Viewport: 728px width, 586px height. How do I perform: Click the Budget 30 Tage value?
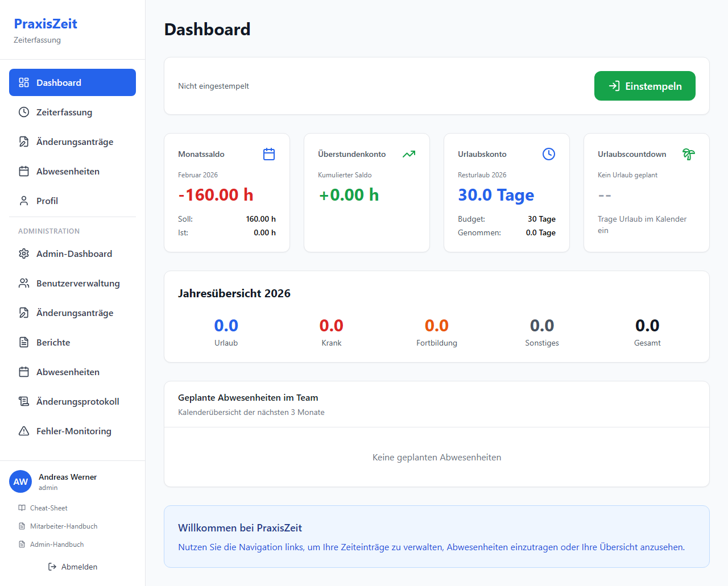point(541,219)
